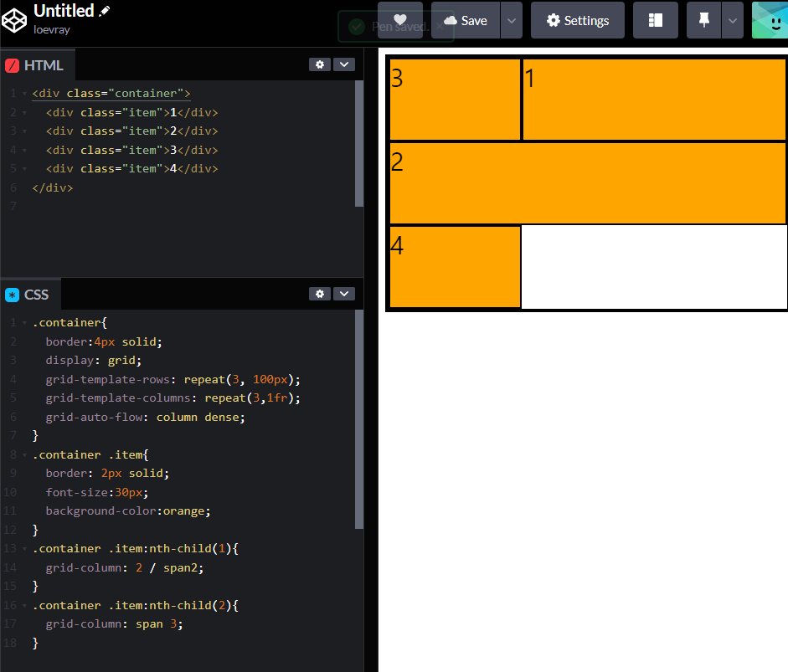
Task: Open user avatar menu
Action: [x=770, y=20]
